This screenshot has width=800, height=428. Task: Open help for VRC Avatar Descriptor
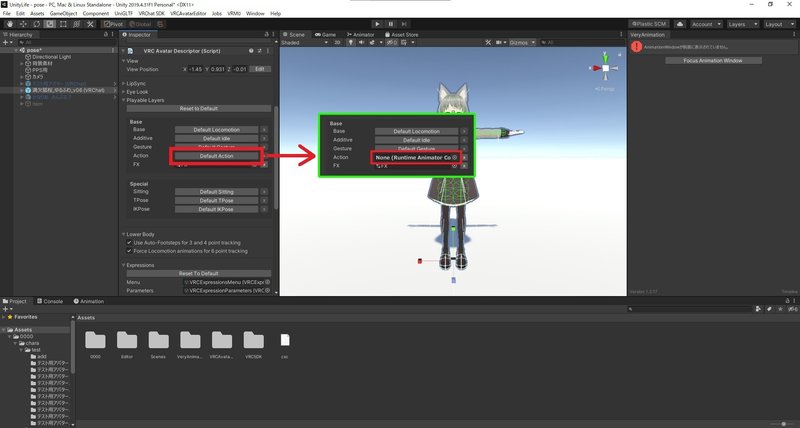pyautogui.click(x=251, y=51)
